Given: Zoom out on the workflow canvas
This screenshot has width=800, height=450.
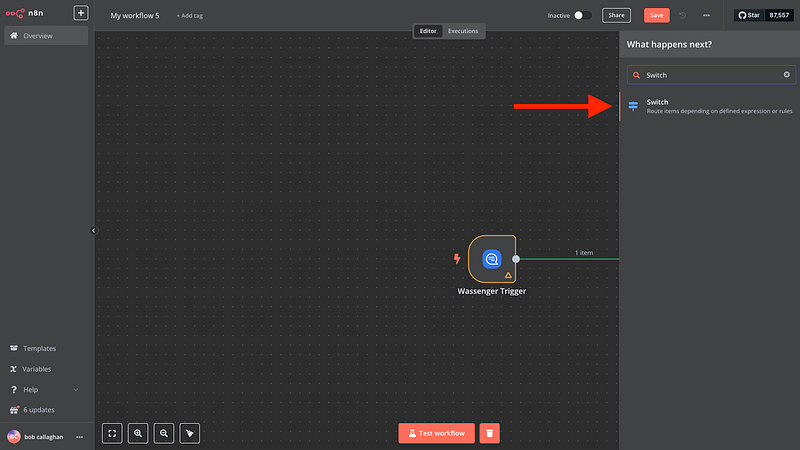Looking at the screenshot, I should [x=163, y=433].
